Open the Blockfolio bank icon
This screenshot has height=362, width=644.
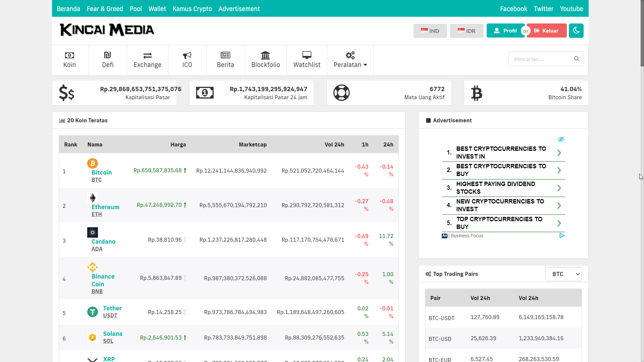click(x=265, y=55)
